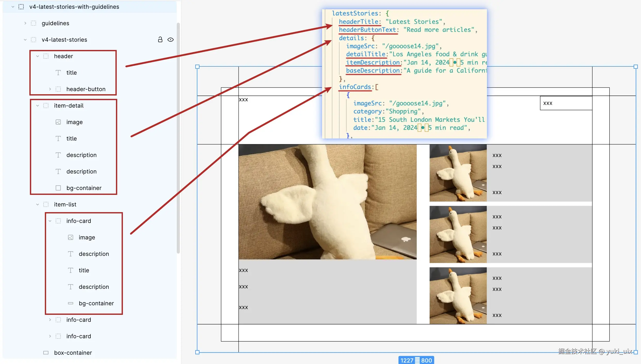Screen dimensions: 641x364
Task: Click the frame icon next to the guidelines layer
Action: click(x=34, y=23)
